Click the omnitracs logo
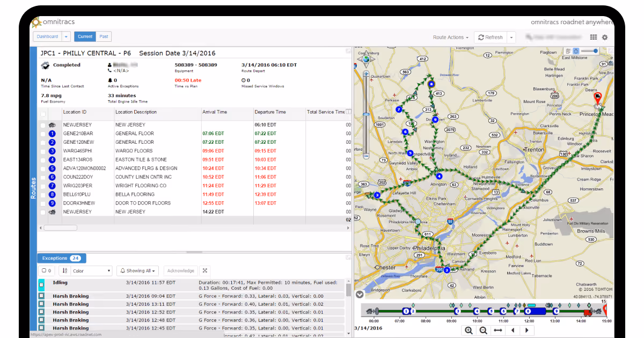Viewport: 644px width, 338px height. [54, 22]
